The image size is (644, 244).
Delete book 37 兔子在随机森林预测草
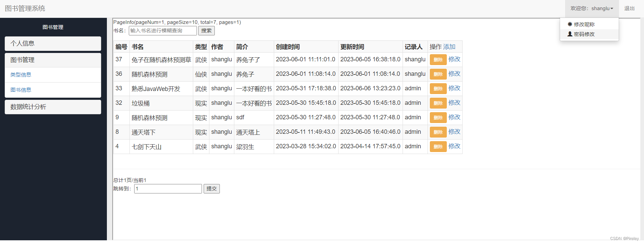[438, 60]
